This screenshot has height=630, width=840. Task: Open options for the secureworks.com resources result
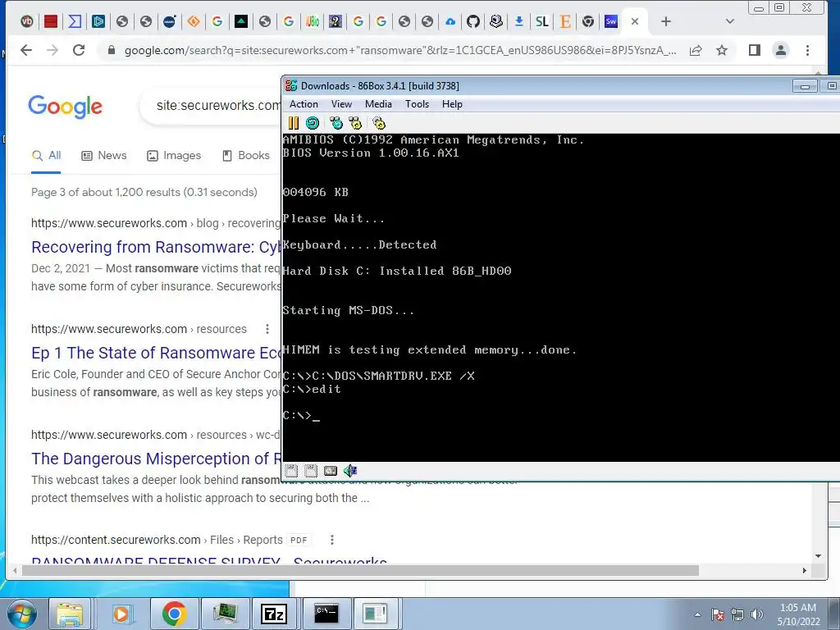267,329
